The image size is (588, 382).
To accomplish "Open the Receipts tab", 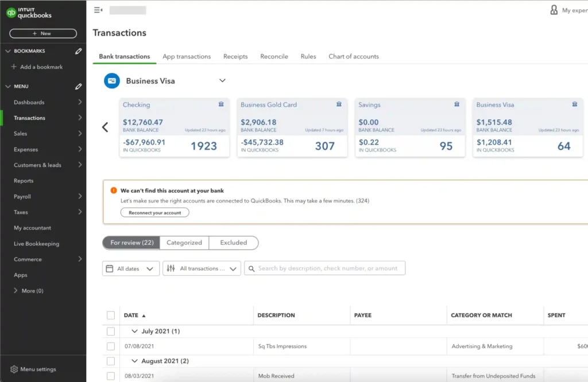I will pyautogui.click(x=235, y=57).
